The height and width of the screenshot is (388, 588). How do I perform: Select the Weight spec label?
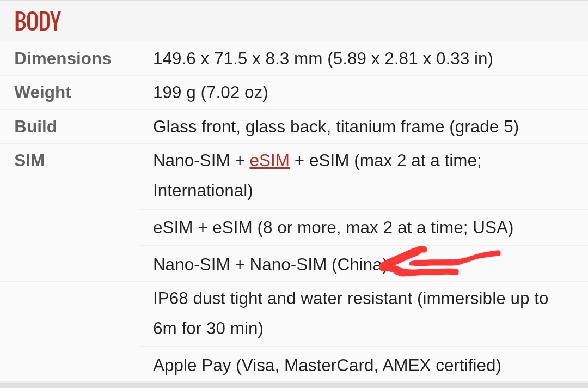pyautogui.click(x=43, y=93)
